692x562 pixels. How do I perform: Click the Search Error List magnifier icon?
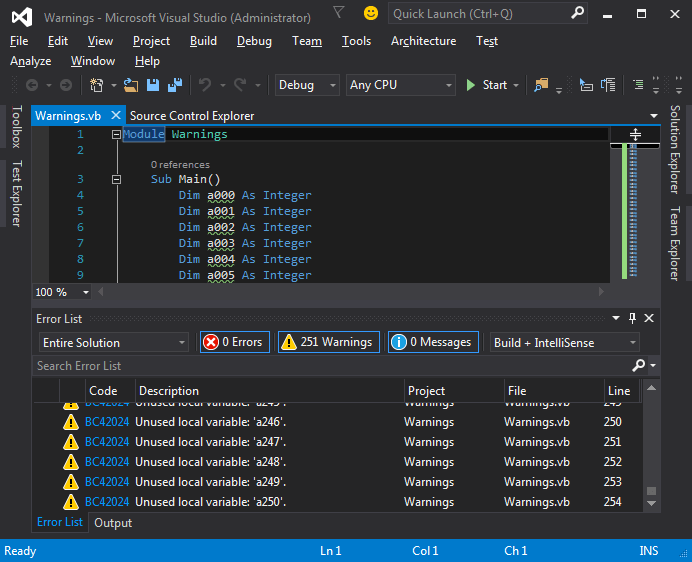click(x=639, y=365)
